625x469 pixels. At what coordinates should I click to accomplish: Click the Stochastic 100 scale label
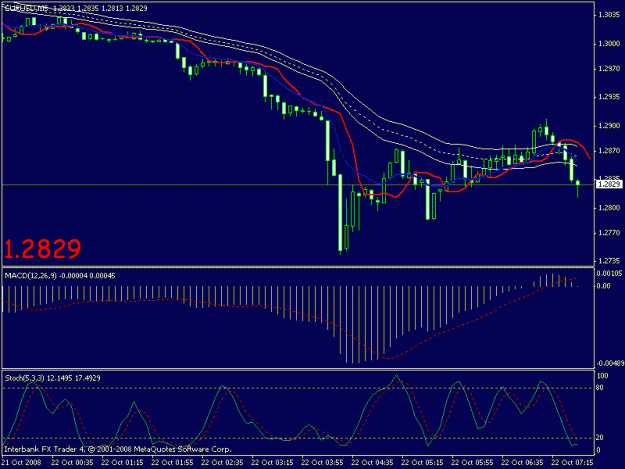pos(602,376)
